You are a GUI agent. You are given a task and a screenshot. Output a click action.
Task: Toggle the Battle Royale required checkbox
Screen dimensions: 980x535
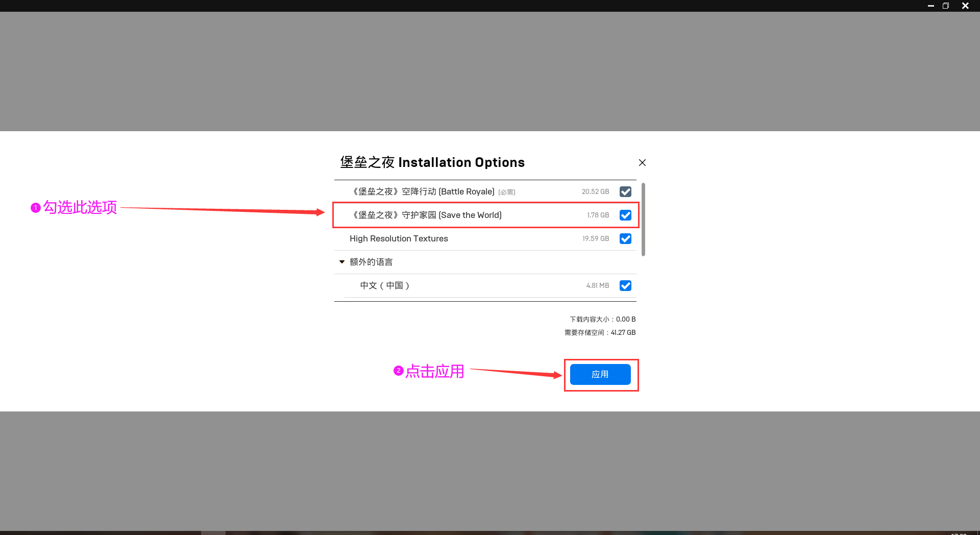coord(625,191)
